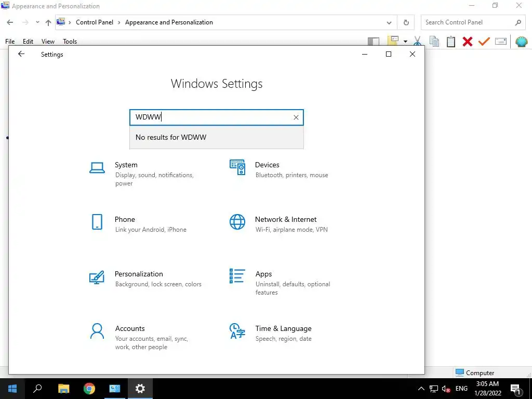Image resolution: width=532 pixels, height=399 pixels.
Task: Open the recent locations dropdown arrow
Action: click(x=37, y=22)
